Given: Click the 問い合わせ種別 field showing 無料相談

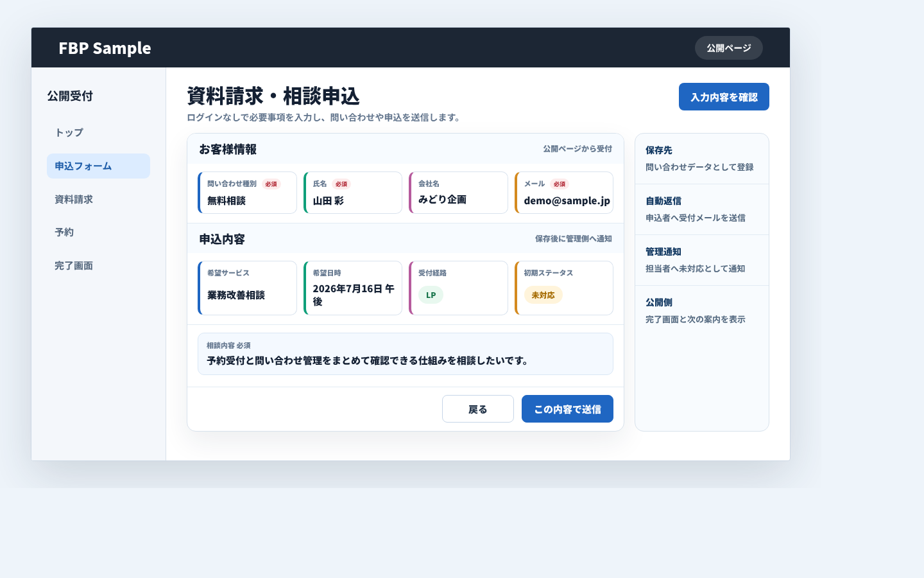Looking at the screenshot, I should [x=247, y=193].
